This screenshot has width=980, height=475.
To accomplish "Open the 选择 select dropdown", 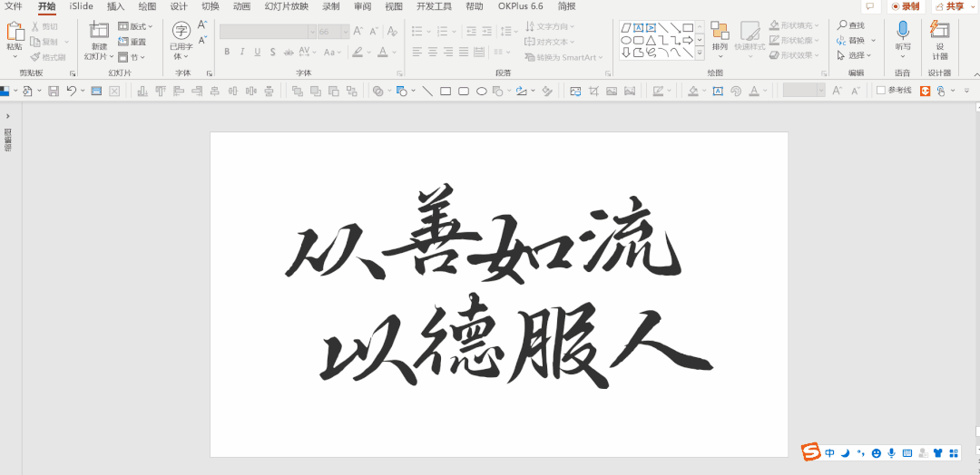I will [x=855, y=55].
